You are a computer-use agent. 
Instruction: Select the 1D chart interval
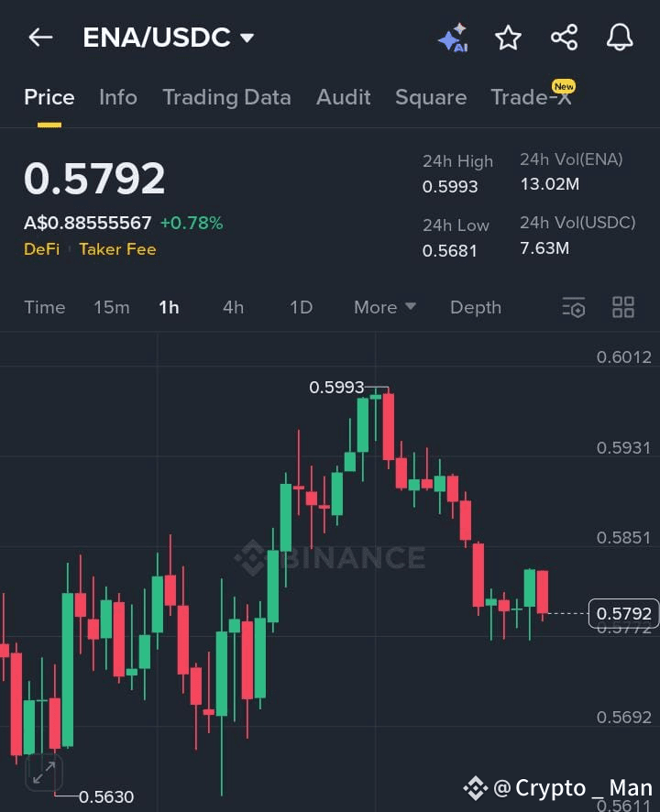tap(301, 307)
